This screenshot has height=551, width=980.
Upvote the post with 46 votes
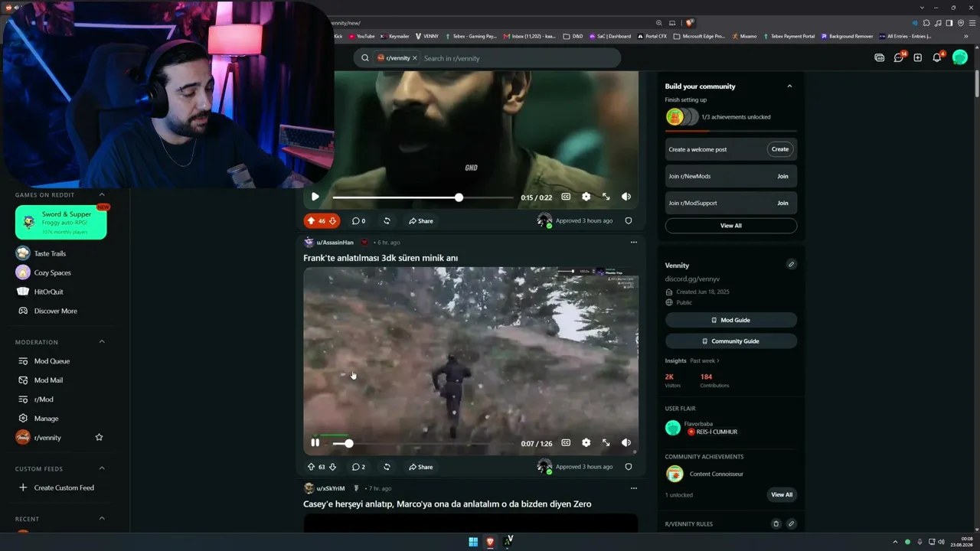pos(311,221)
